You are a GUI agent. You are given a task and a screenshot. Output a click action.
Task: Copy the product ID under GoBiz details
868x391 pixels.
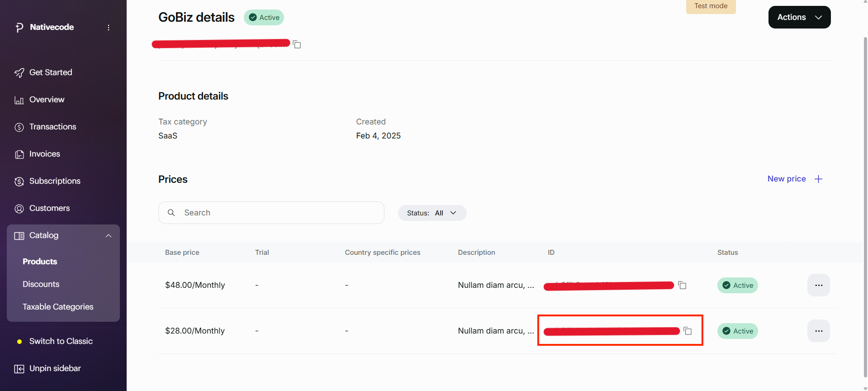click(297, 44)
